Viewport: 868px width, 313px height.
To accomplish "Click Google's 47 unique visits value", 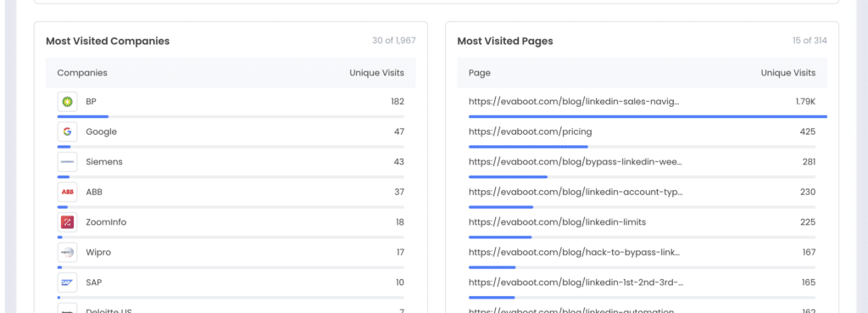I will pos(399,131).
